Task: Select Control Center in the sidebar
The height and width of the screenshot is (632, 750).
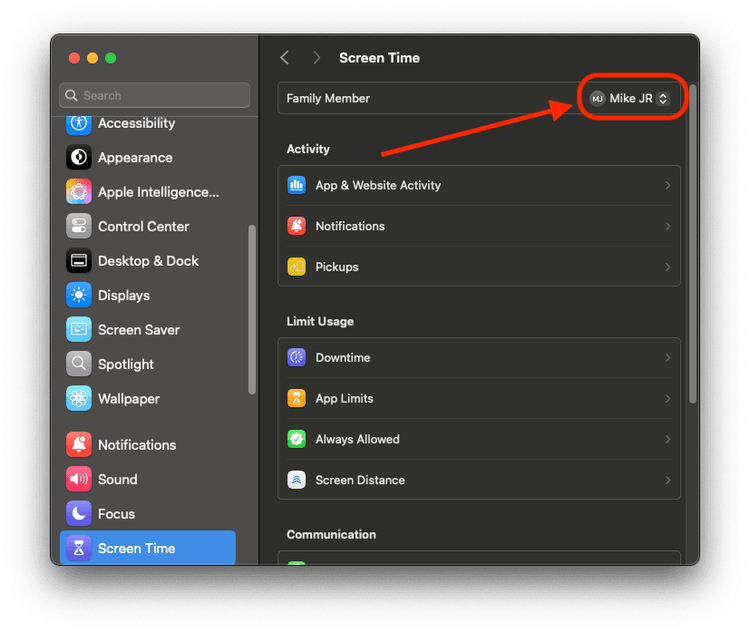Action: [148, 226]
